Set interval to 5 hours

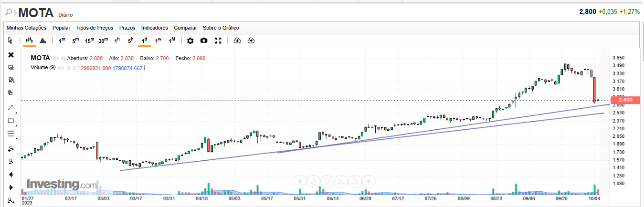tap(130, 41)
